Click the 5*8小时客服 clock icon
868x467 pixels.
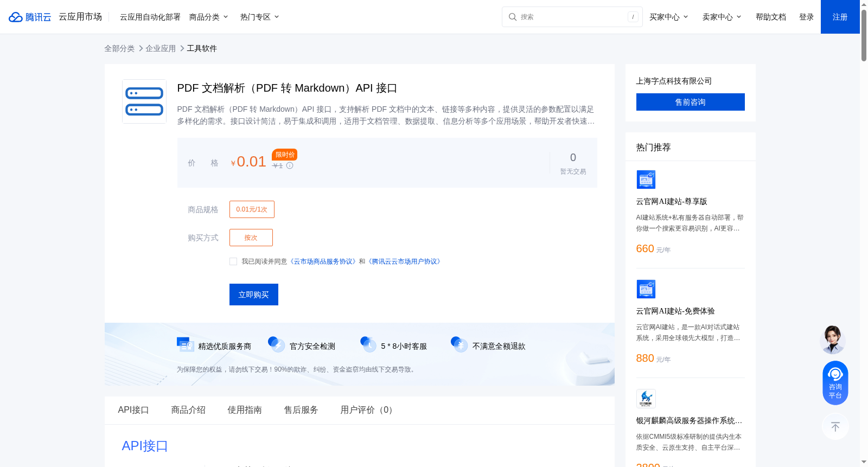click(x=368, y=344)
